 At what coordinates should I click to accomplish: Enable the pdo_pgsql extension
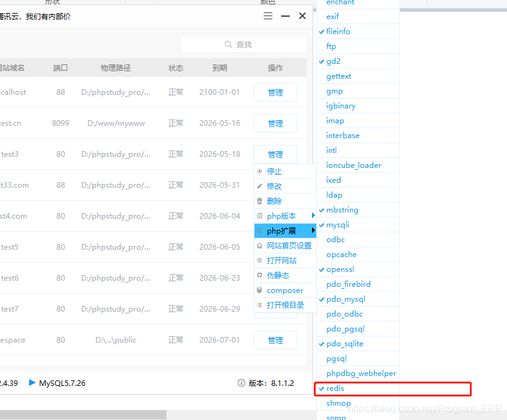(x=358, y=329)
